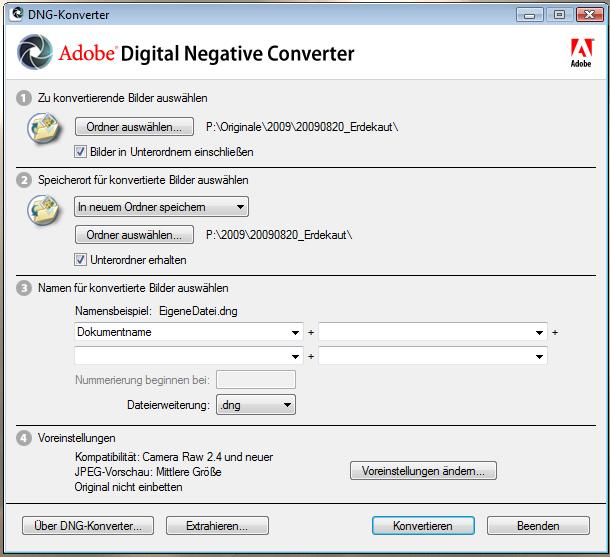Image resolution: width=610 pixels, height=557 pixels.
Task: Click 'Ordner auswählen...' for save location
Action: tap(134, 235)
